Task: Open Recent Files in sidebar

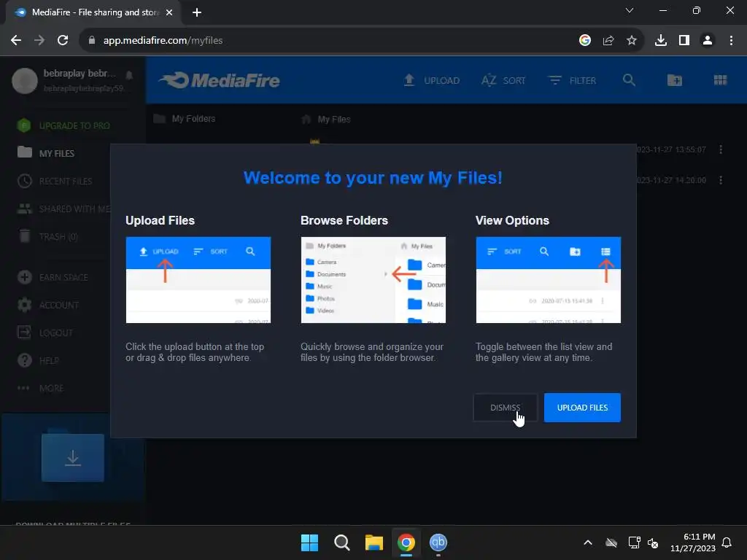Action: coord(54,181)
